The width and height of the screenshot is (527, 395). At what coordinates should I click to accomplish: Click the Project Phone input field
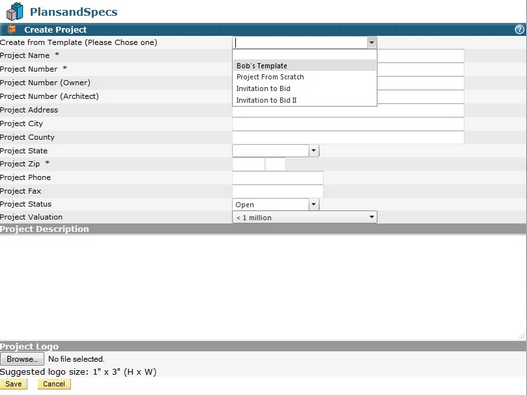(278, 177)
